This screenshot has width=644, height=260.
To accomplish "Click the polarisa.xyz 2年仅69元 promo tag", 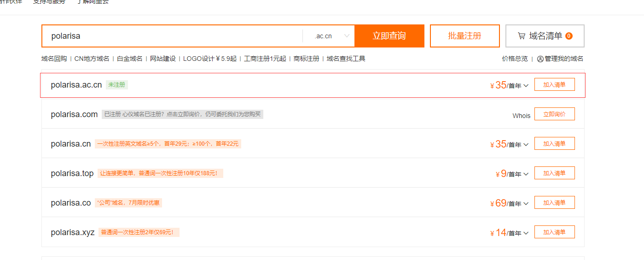I will tap(139, 232).
